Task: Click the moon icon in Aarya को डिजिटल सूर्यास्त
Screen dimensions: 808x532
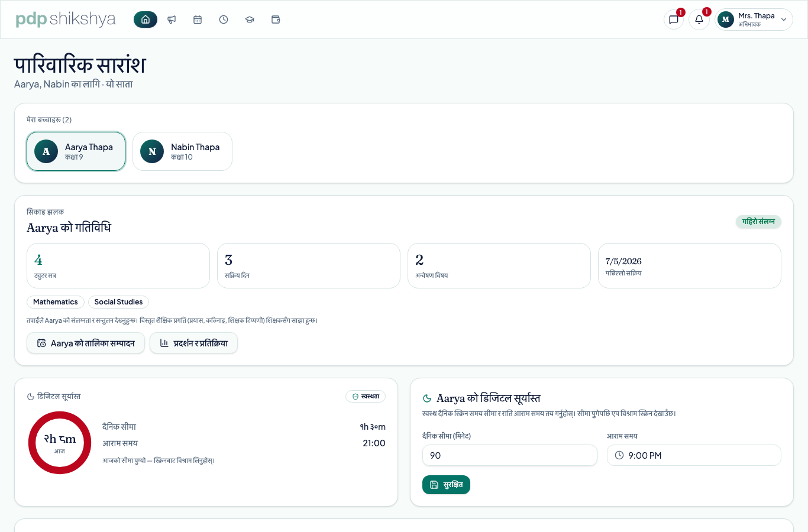Action: tap(427, 398)
